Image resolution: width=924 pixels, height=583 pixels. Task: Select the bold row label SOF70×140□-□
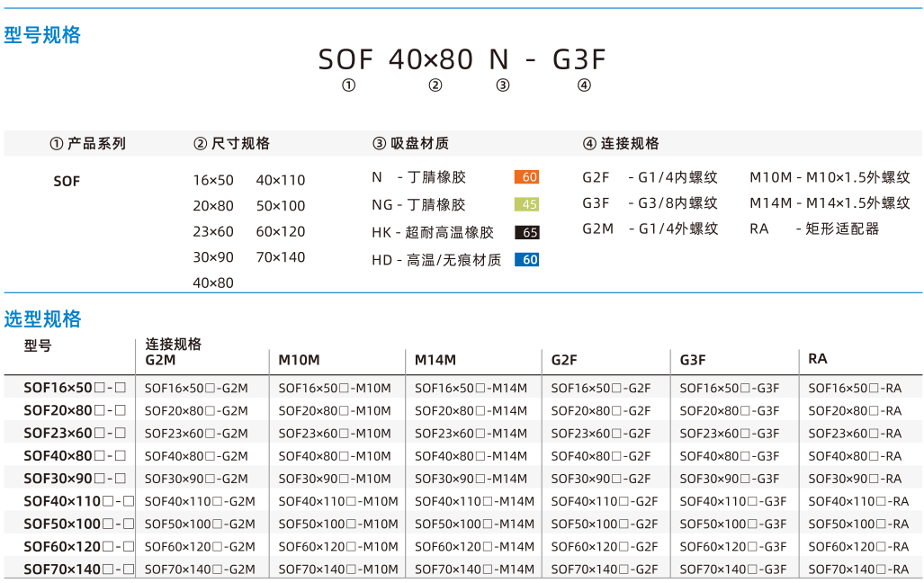coord(79,570)
